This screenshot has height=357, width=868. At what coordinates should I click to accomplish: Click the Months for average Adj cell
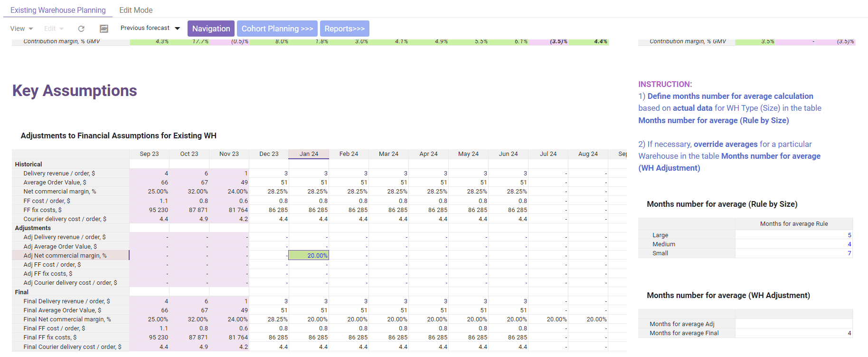tap(793, 324)
